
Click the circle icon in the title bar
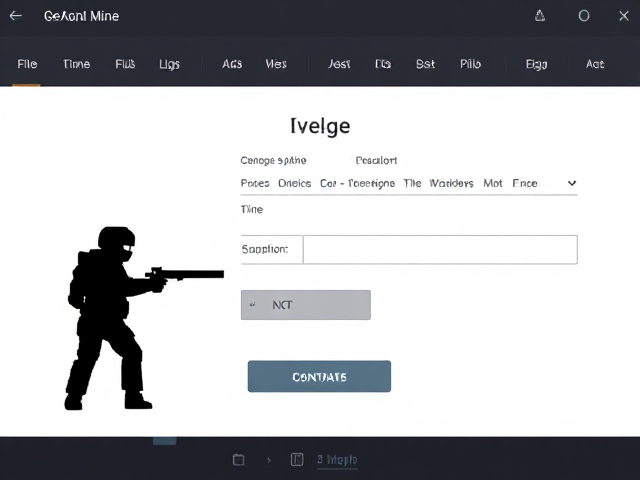click(584, 16)
